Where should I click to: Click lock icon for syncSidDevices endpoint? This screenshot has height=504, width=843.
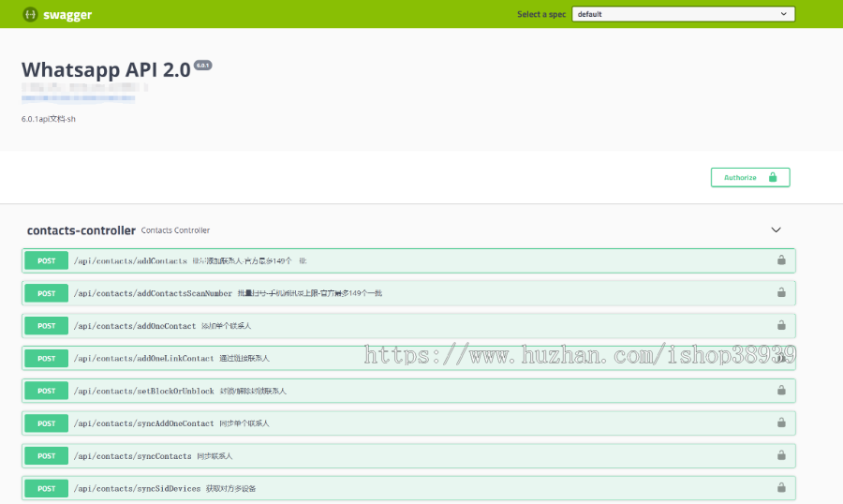[781, 488]
